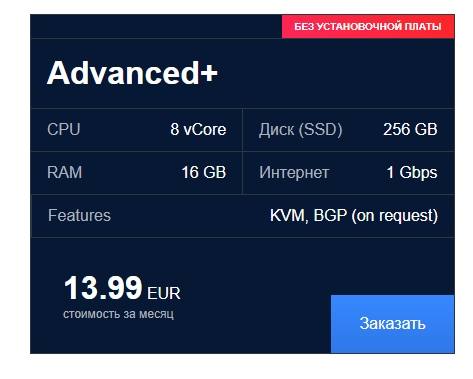This screenshot has width=473, height=379.
Task: Click the CPU label
Action: [64, 129]
